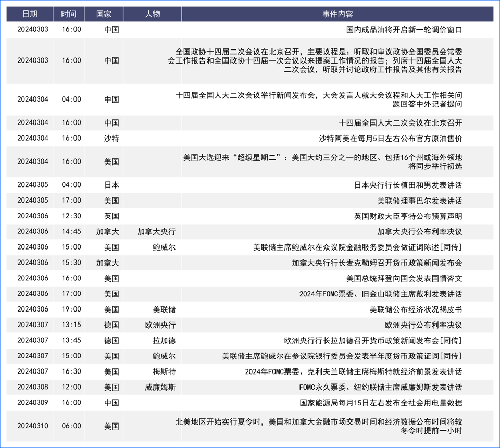Click person cell 拉加德

(164, 341)
